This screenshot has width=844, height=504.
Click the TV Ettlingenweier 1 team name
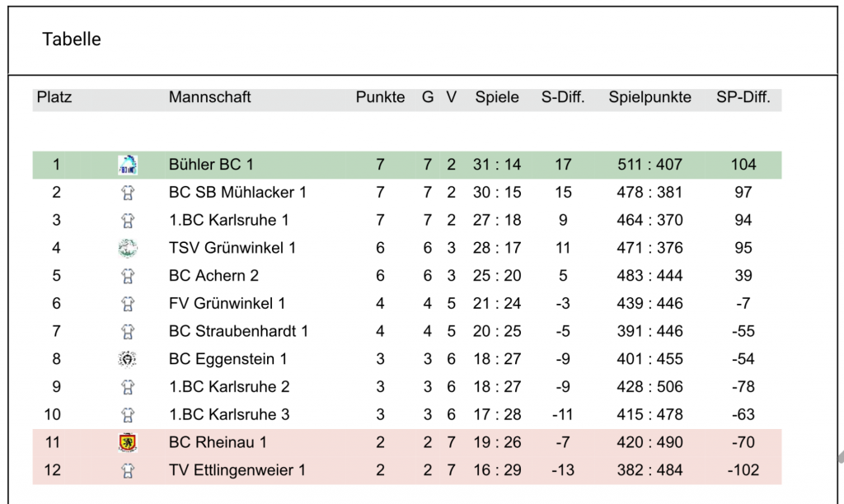point(237,470)
